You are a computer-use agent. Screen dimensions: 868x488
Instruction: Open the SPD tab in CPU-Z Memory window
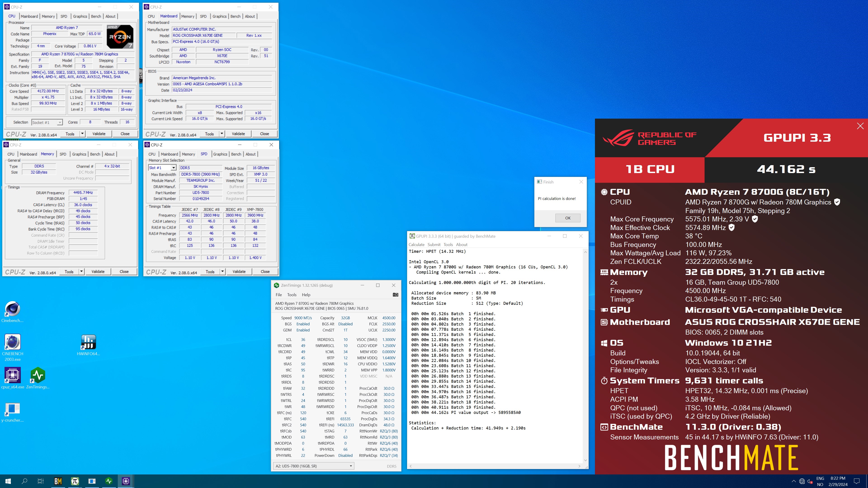(63, 154)
